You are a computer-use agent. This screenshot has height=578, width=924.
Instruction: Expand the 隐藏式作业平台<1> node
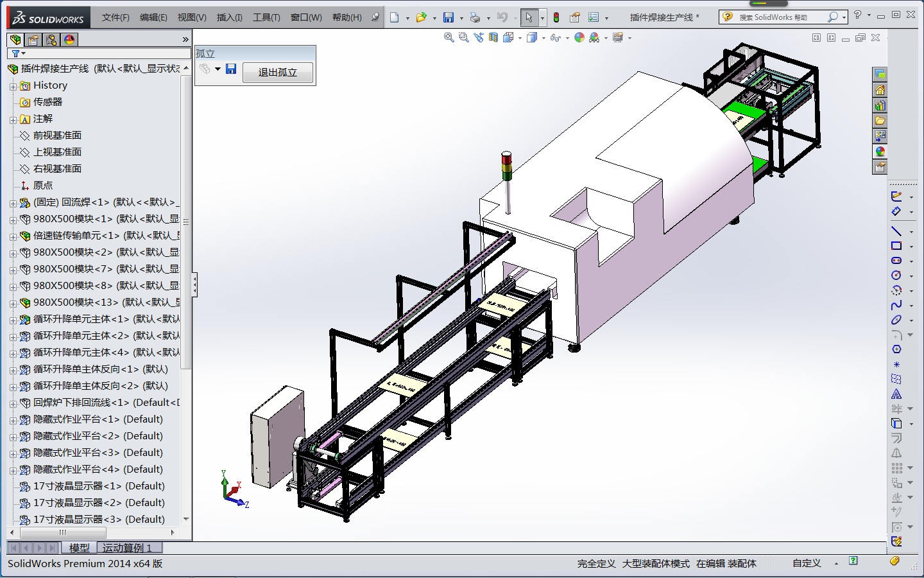click(13, 420)
